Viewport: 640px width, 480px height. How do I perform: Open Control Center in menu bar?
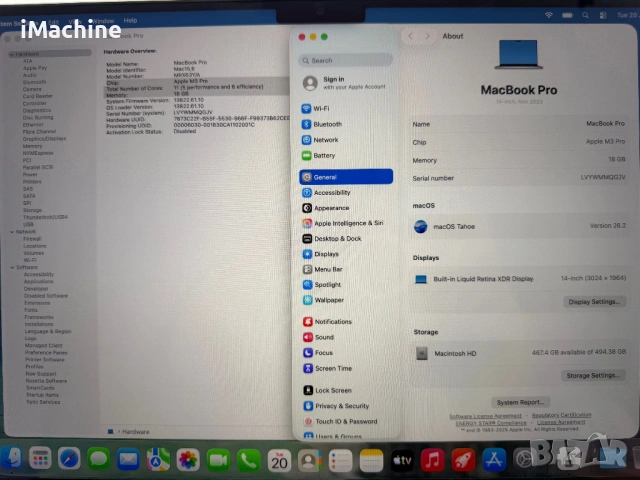pos(603,16)
